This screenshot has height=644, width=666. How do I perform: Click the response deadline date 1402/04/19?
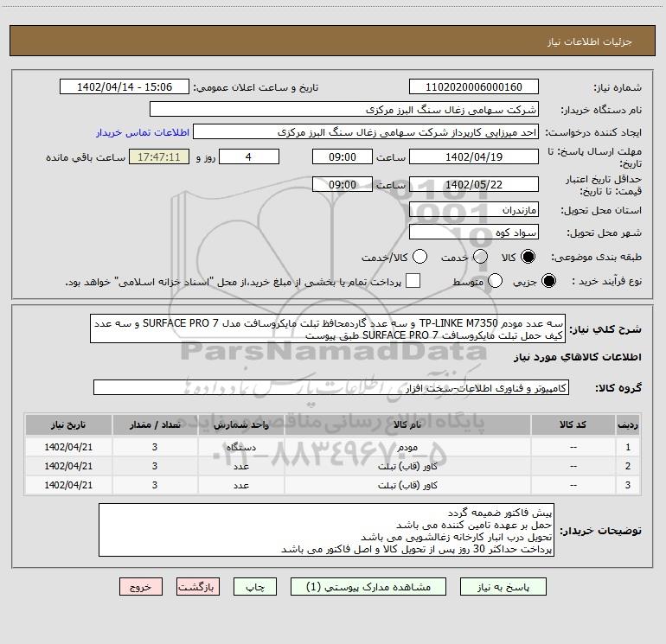point(474,156)
